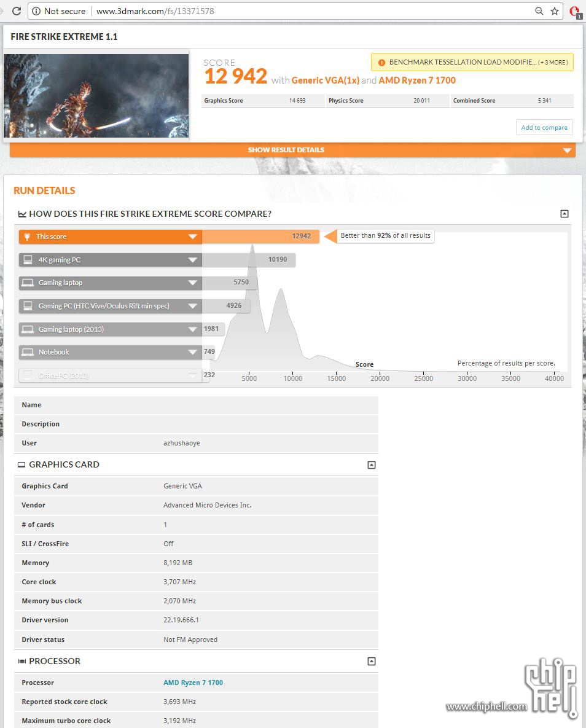The image size is (586, 728).
Task: Expand the Notebook comparison row
Action: click(x=193, y=353)
